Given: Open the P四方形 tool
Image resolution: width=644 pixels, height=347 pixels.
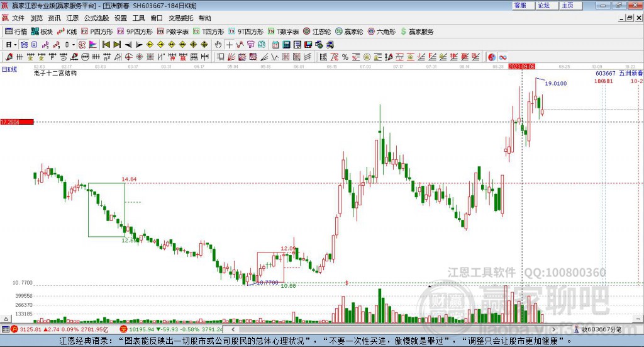Looking at the screenshot, I should [x=97, y=31].
